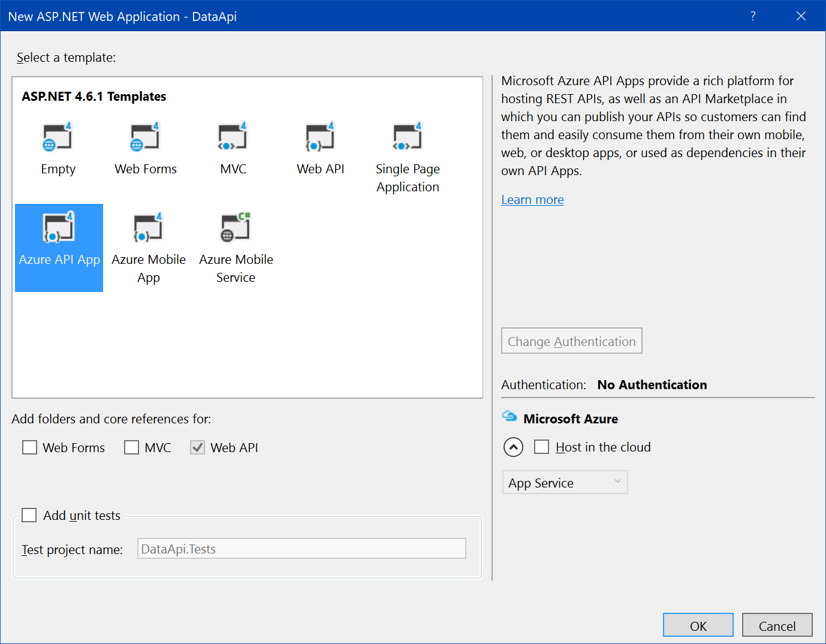Choose the Azure Mobile App template icon
The height and width of the screenshot is (644, 826).
(x=148, y=228)
